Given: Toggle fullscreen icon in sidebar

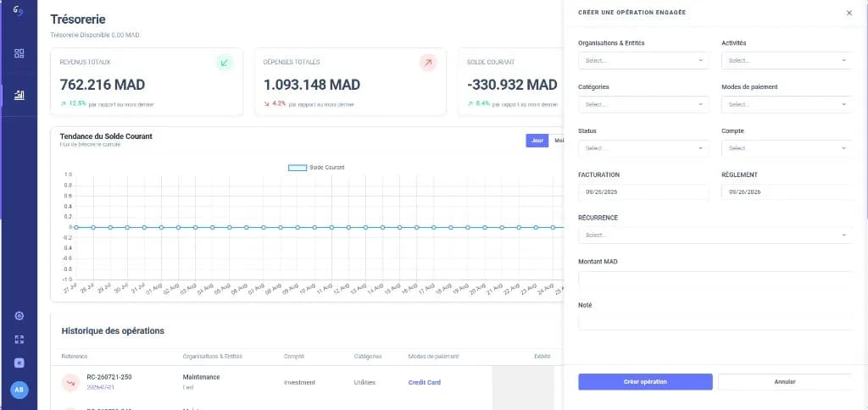Looking at the screenshot, I should [19, 340].
